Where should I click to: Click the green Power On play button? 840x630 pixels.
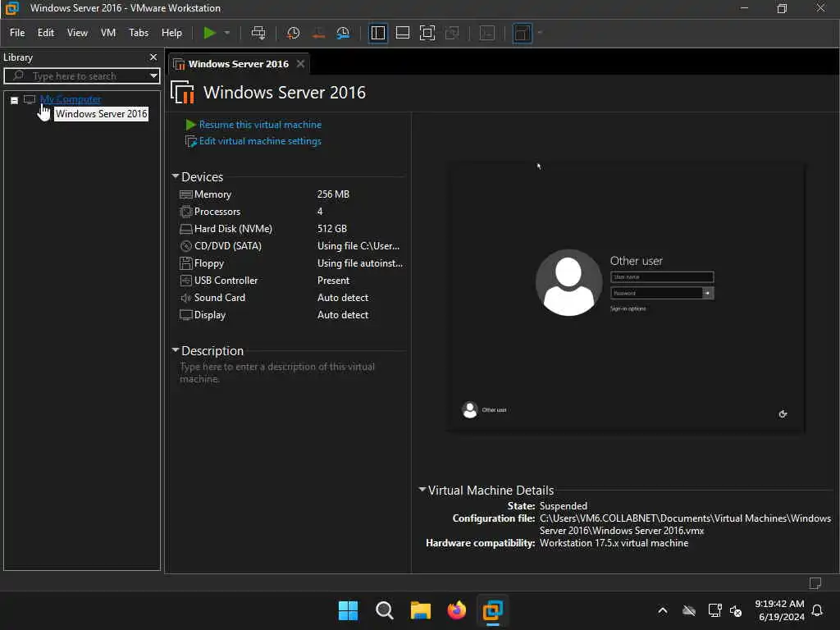coord(209,33)
